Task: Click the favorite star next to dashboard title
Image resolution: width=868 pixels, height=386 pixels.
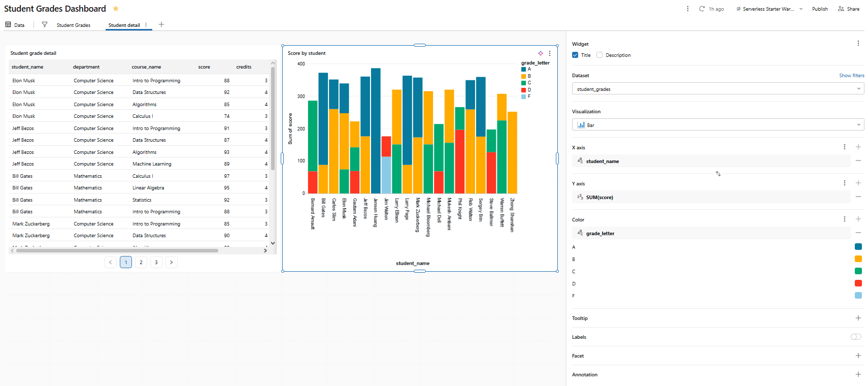Action: [x=116, y=9]
